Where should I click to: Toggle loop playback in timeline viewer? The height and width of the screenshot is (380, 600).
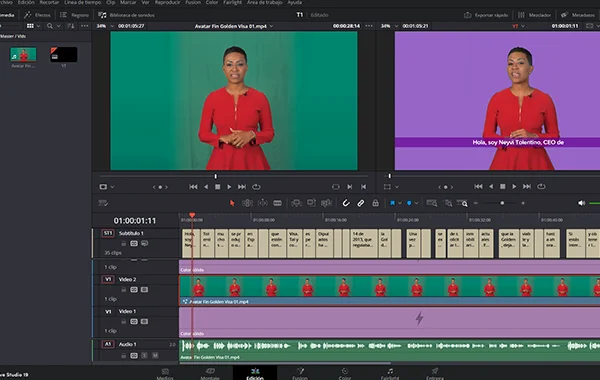coord(541,186)
